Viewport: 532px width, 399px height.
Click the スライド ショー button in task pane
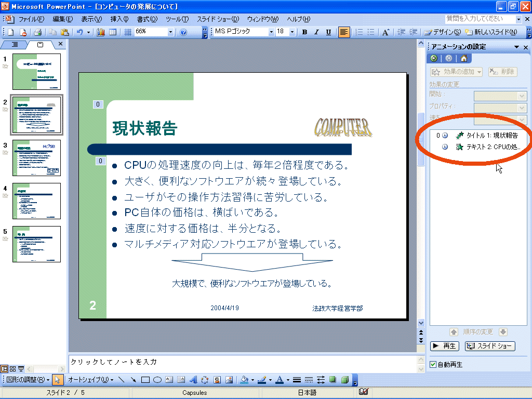(x=490, y=345)
